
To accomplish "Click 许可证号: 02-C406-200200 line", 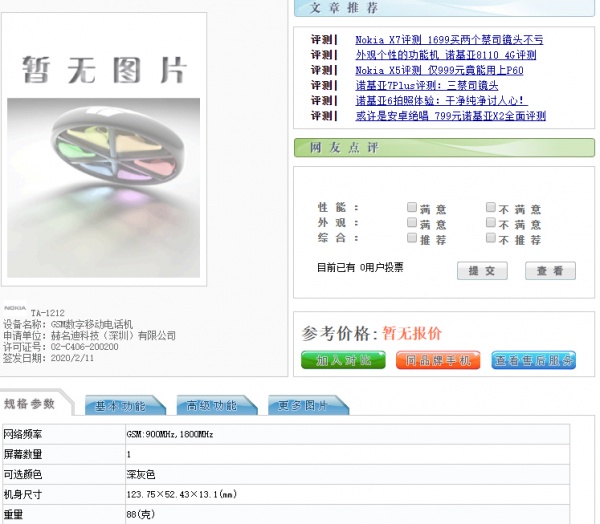I will point(61,347).
